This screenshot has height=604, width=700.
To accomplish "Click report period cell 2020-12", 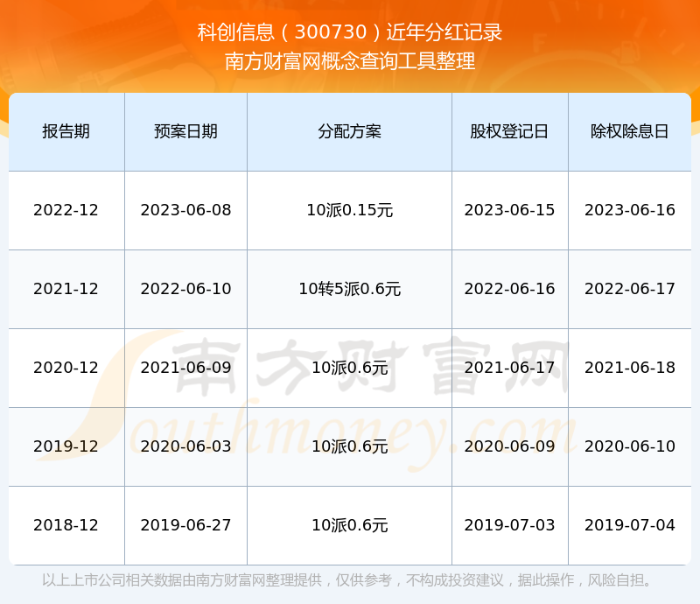I will click(66, 368).
